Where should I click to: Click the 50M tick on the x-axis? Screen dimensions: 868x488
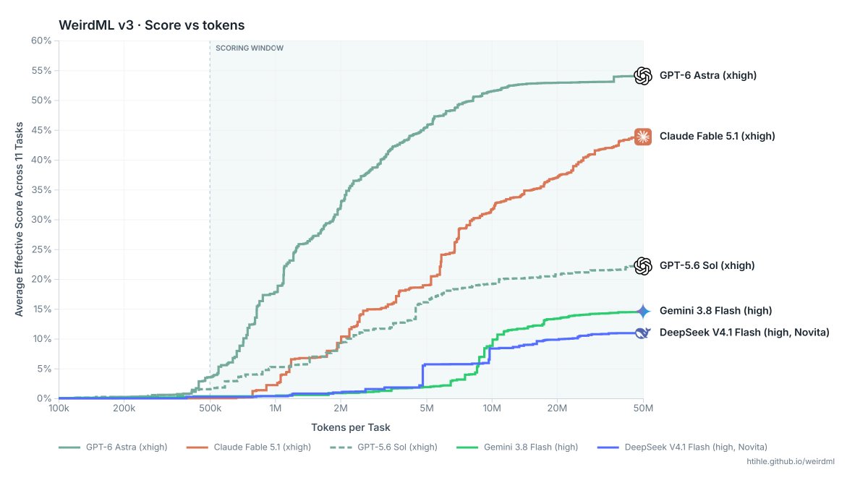tap(643, 408)
